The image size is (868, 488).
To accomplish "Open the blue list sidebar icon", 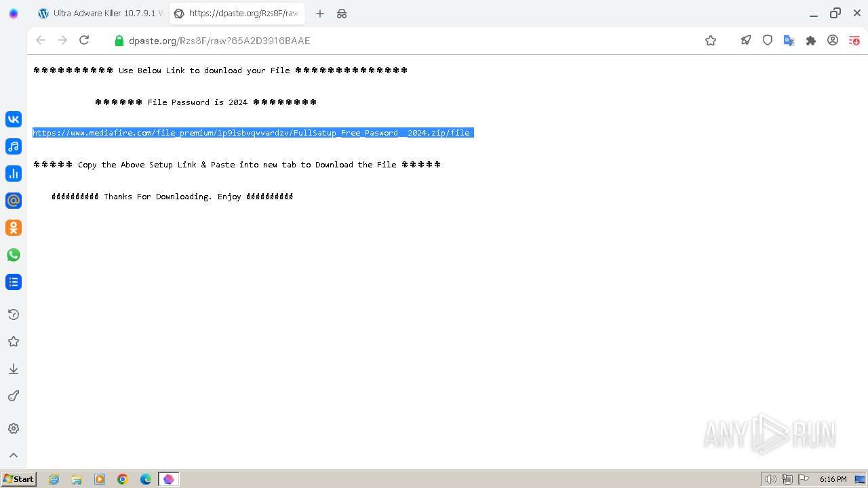I will click(x=14, y=282).
